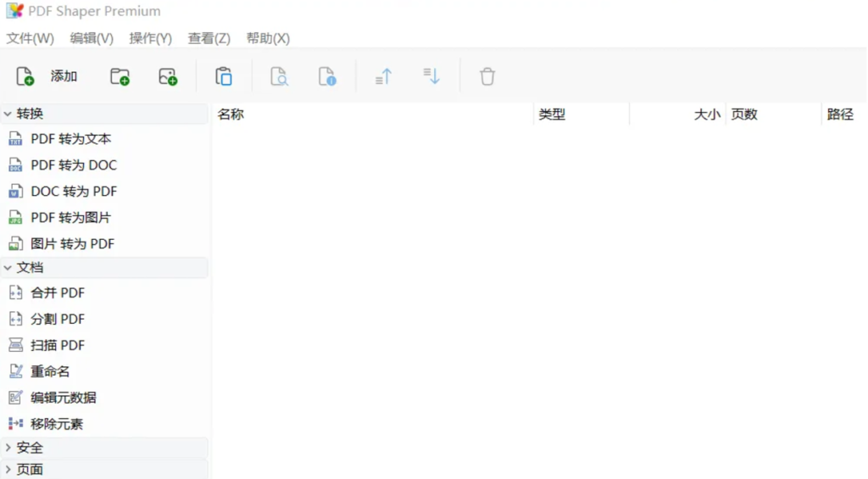
Task: Add a folder with the folder-plus icon
Action: [x=120, y=76]
